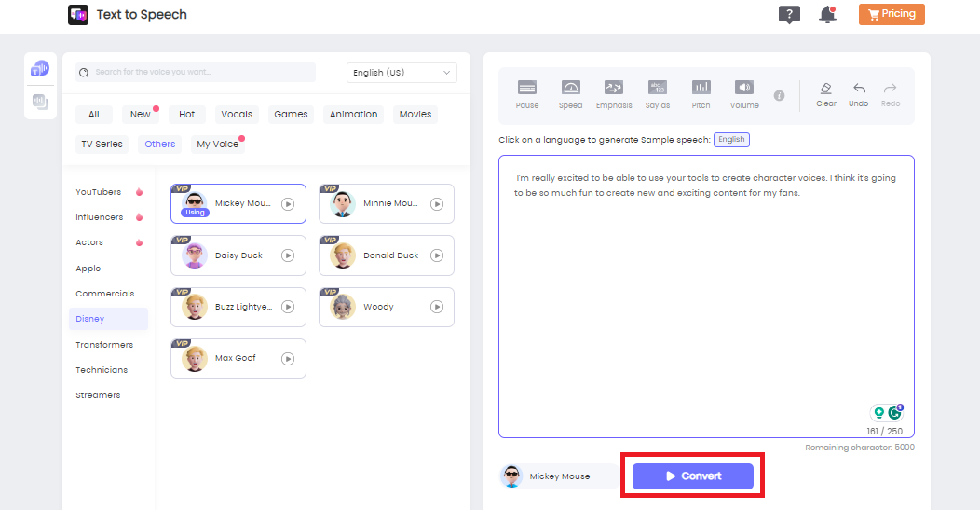Select the Animation category tab
This screenshot has height=510, width=980.
(354, 114)
